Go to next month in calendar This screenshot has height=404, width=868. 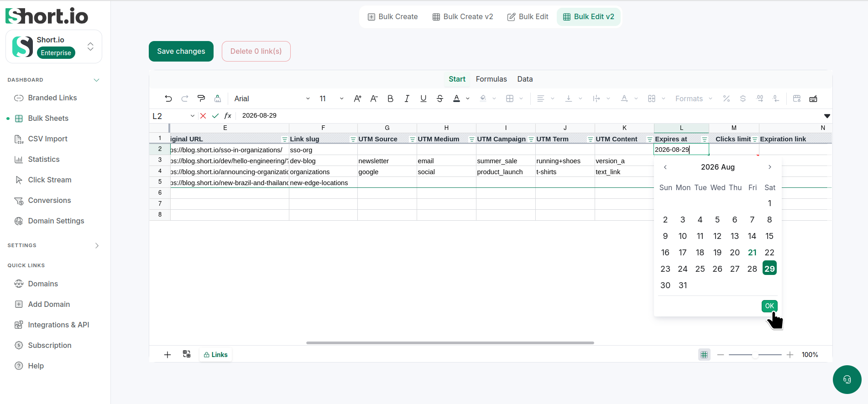(770, 167)
